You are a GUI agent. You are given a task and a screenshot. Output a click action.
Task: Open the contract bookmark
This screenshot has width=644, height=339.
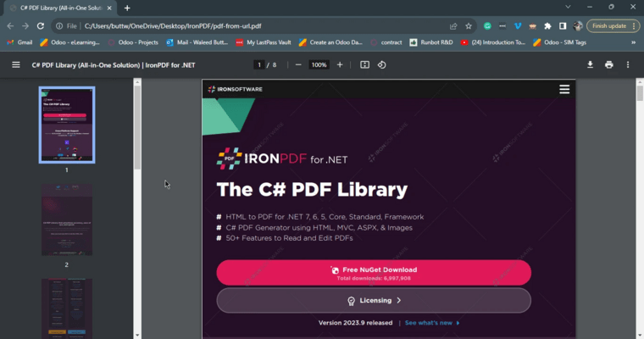[x=386, y=42]
